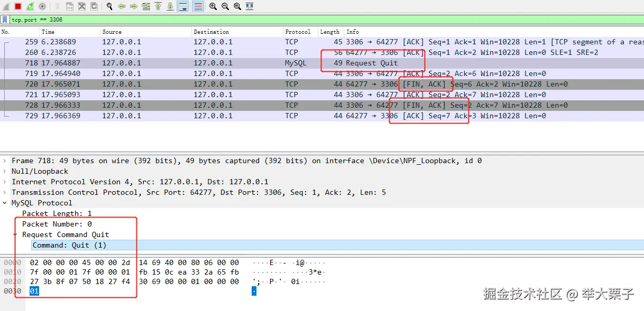644x311 pixels.
Task: Sort by the Protocol column header
Action: coord(300,32)
